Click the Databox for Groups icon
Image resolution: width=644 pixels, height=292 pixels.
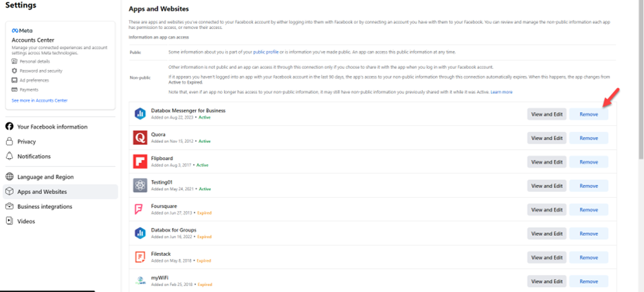pyautogui.click(x=140, y=234)
